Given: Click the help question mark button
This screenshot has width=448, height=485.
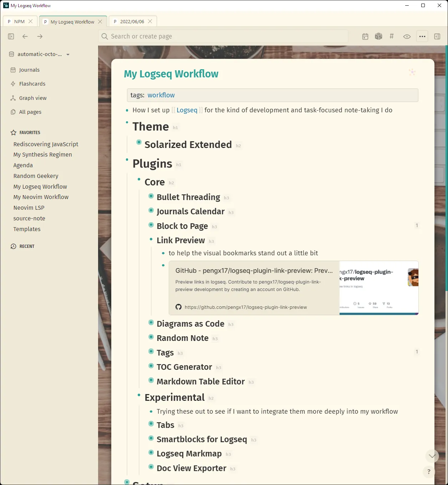Looking at the screenshot, I should pyautogui.click(x=429, y=471).
